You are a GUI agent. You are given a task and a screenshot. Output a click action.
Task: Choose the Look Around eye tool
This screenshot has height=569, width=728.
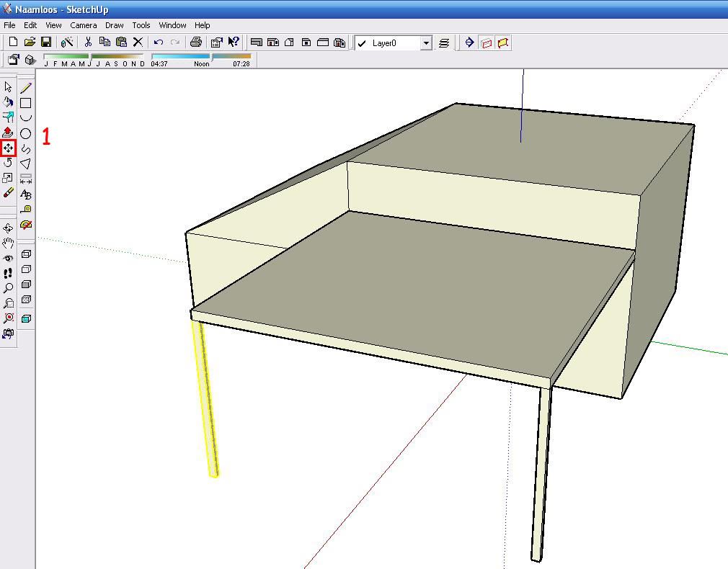point(8,259)
